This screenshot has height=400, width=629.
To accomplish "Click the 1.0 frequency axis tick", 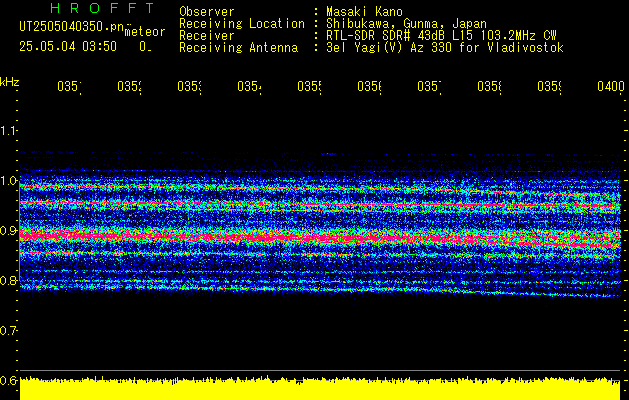I will pos(9,181).
